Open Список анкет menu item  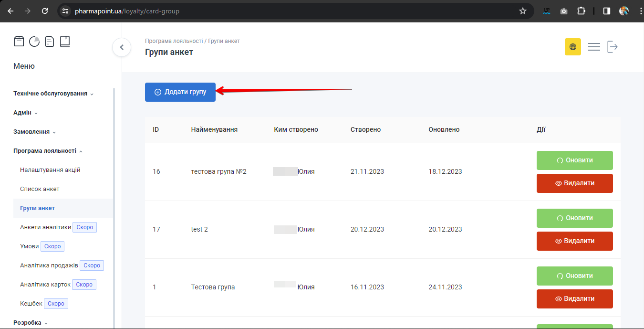point(40,189)
